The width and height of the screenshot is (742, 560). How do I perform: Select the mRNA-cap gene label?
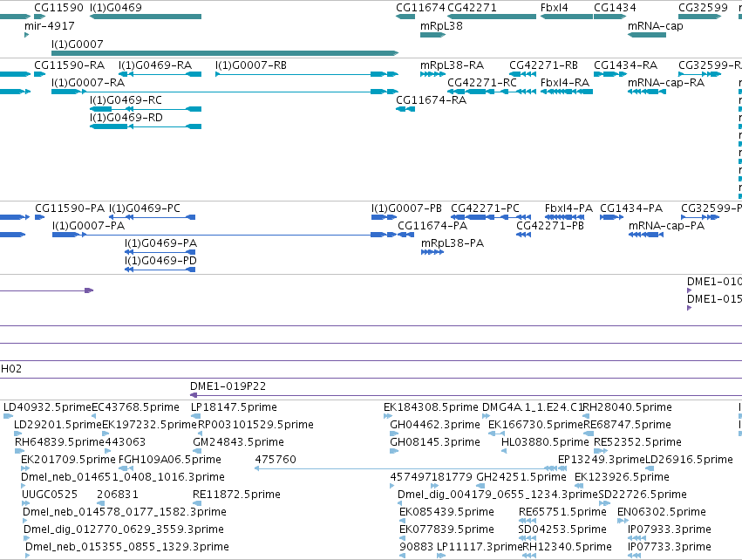[x=656, y=25]
